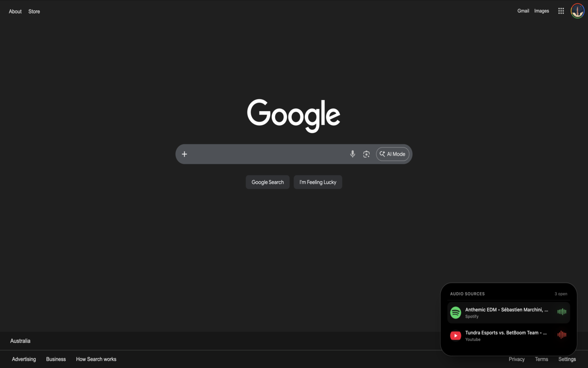This screenshot has height=368, width=588.
Task: Open the Advertising footer link
Action: 24,359
